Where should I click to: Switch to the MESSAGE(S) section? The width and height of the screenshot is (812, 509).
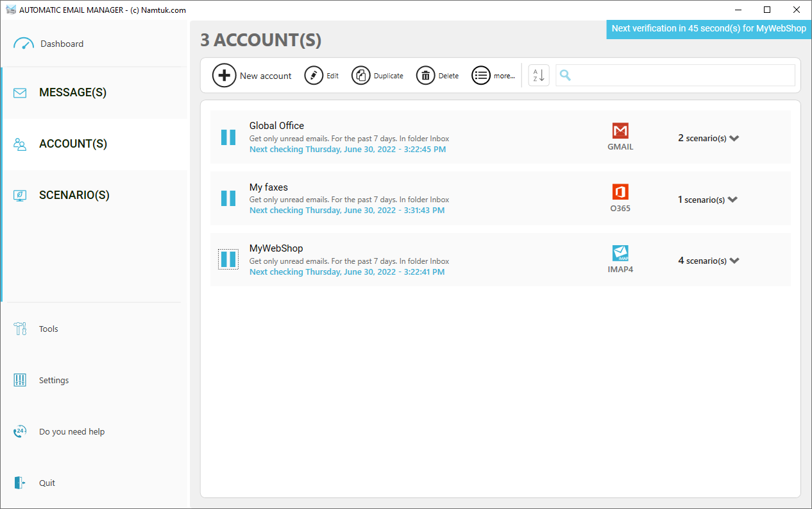click(72, 92)
